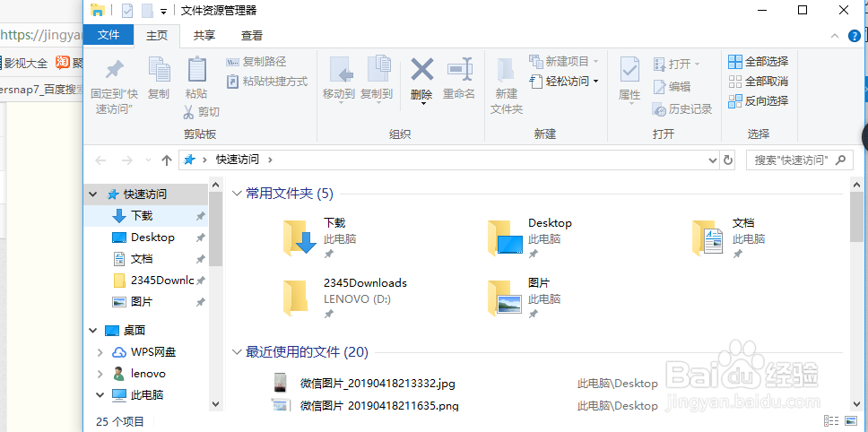
Task: Click the Copy icon in the ribbon
Action: click(159, 70)
